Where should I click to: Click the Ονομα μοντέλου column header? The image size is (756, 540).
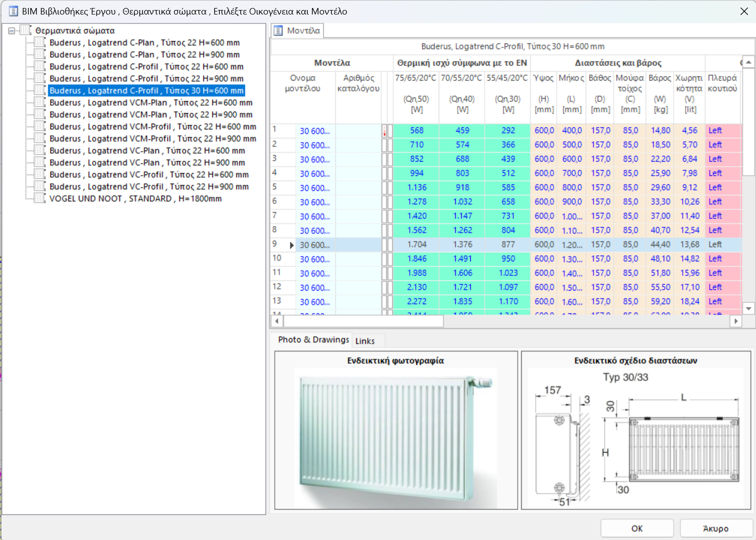point(303,97)
